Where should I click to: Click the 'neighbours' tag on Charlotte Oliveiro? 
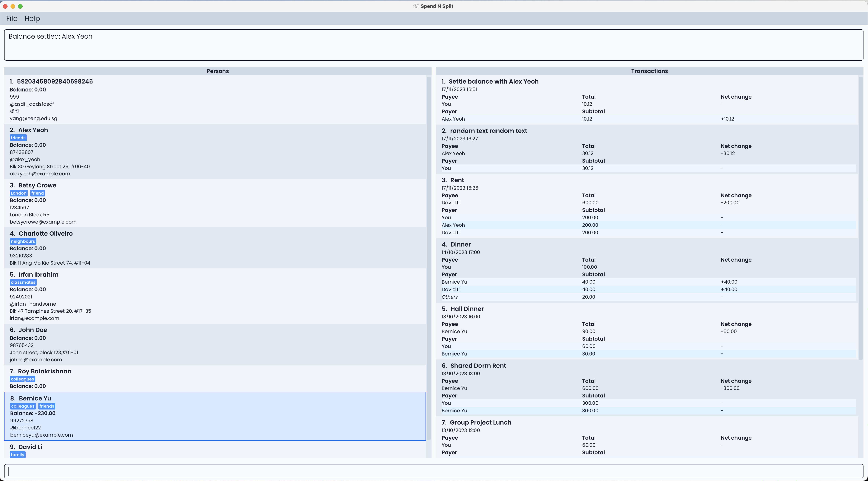pos(23,241)
